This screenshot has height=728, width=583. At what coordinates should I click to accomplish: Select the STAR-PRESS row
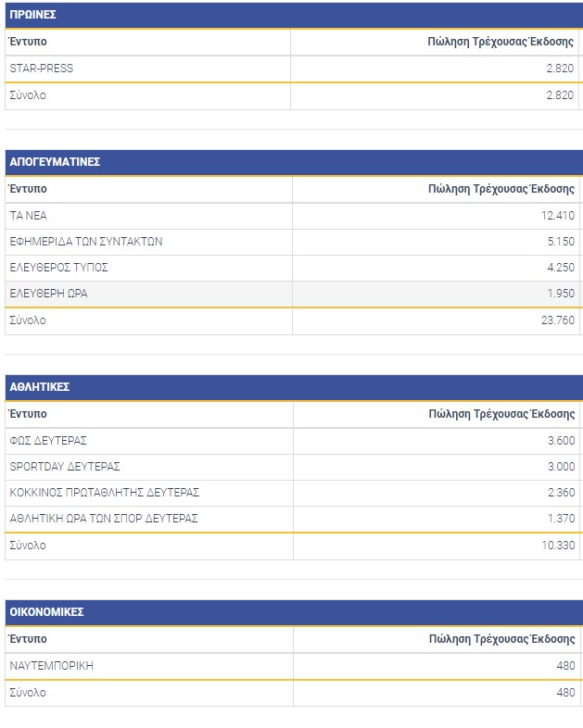pyautogui.click(x=41, y=69)
